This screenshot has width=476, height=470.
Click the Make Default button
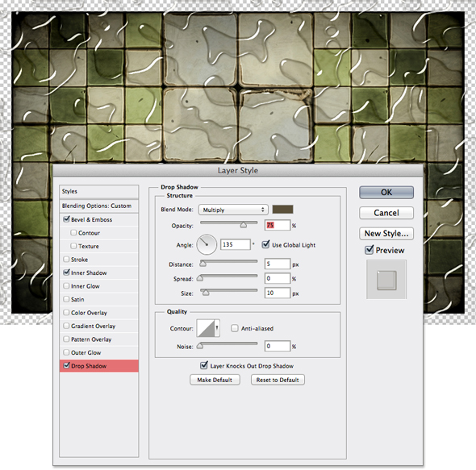(x=215, y=380)
